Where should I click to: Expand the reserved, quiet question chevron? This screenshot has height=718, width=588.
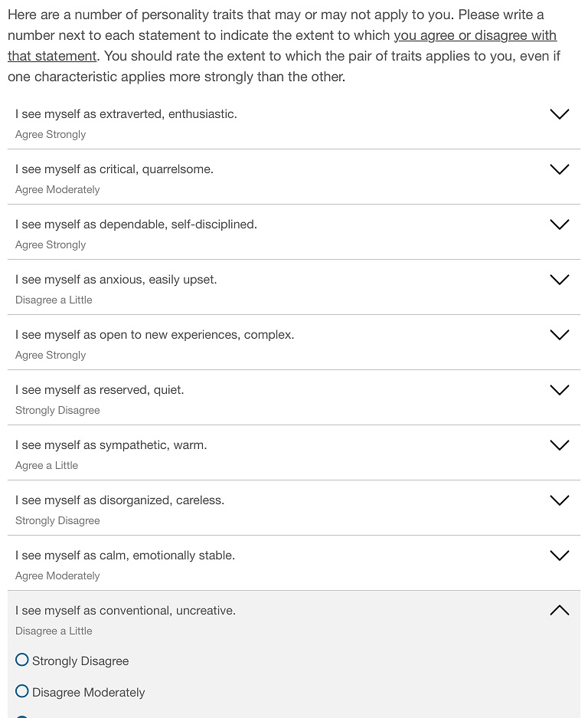click(560, 390)
